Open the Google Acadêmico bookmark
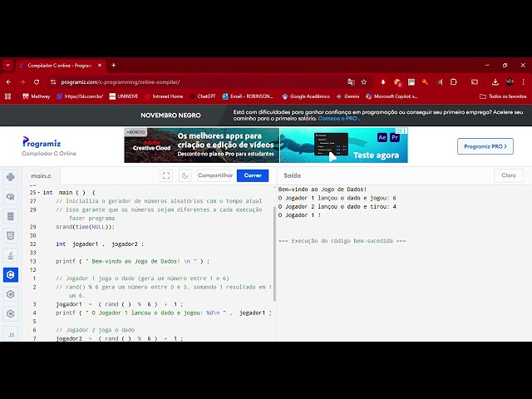The width and height of the screenshot is (532, 399). pyautogui.click(x=306, y=96)
